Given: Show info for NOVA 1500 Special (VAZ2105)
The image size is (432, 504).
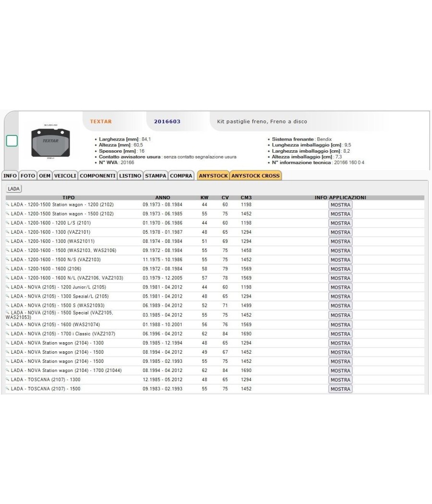Looking at the screenshot, I should coord(340,315).
